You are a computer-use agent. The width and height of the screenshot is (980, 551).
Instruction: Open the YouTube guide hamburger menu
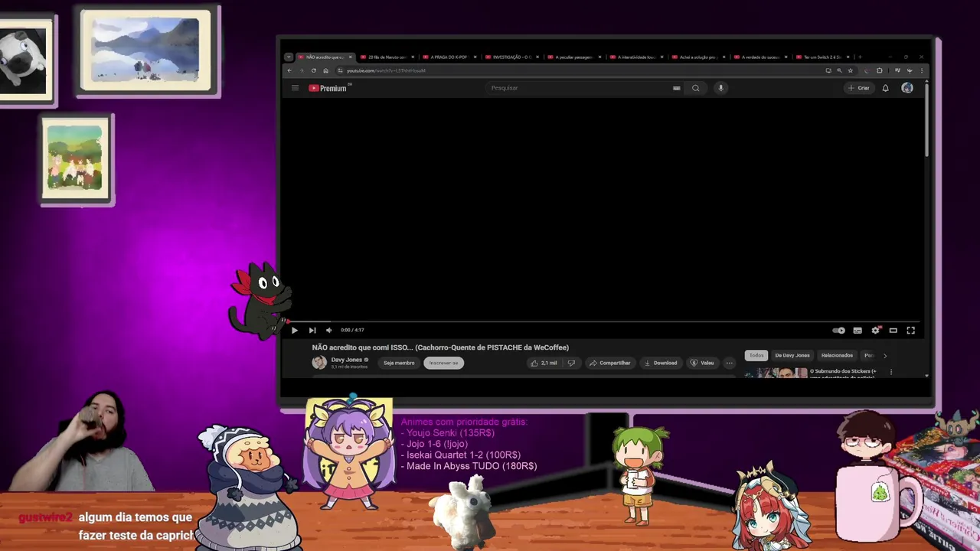point(295,88)
